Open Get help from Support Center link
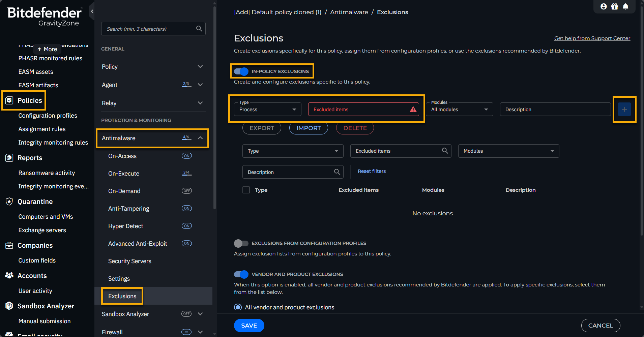The width and height of the screenshot is (644, 337). tap(592, 38)
